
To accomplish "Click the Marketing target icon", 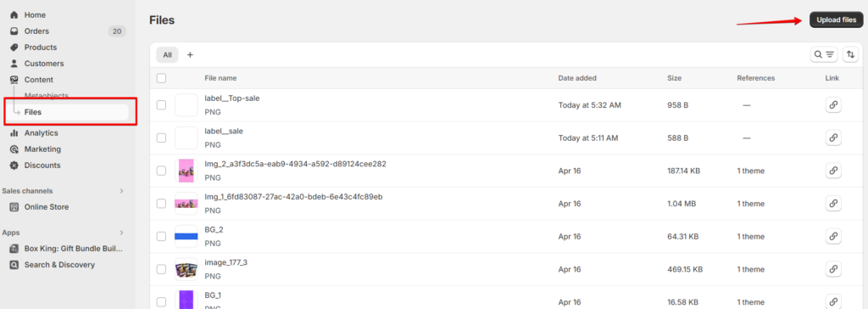I will click(14, 149).
